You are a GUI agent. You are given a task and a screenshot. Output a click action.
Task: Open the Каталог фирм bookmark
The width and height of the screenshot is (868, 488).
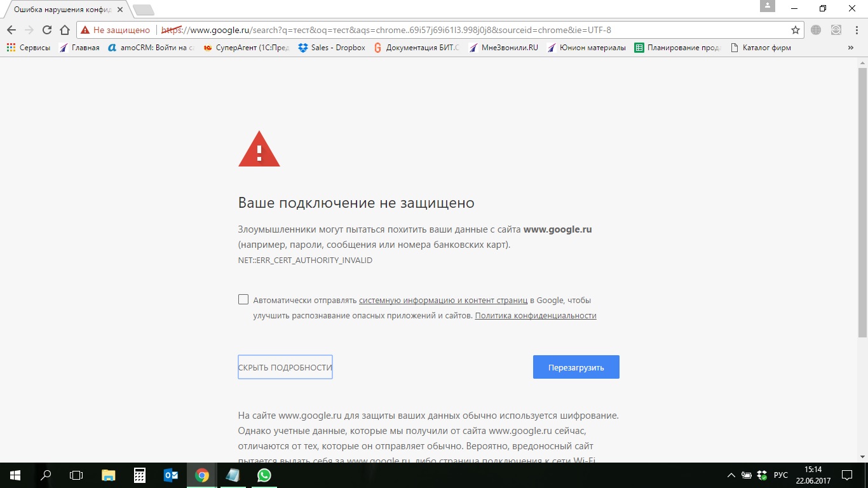761,48
